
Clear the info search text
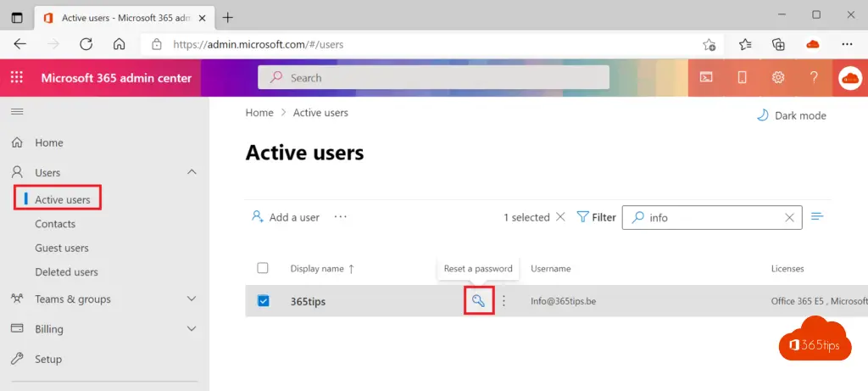(789, 218)
